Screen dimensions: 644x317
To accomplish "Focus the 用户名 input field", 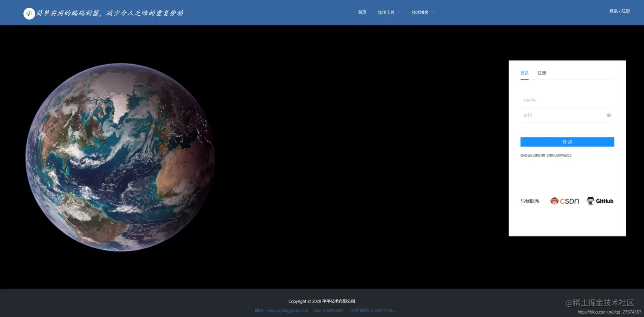I will [x=567, y=101].
